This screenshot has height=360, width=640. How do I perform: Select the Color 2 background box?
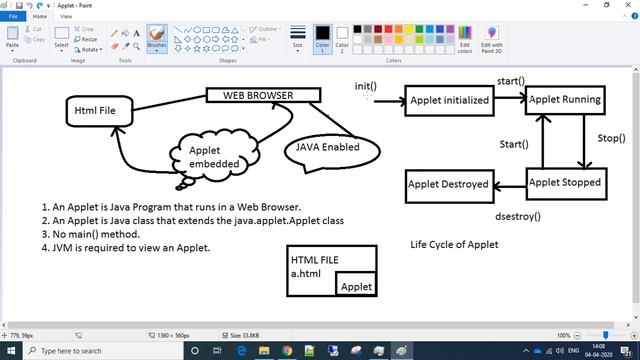[342, 39]
